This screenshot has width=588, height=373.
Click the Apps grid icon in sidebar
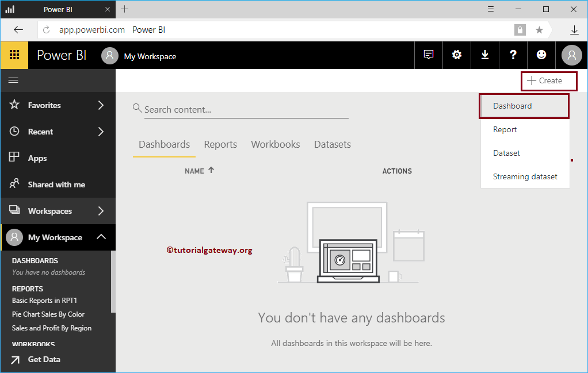14,156
